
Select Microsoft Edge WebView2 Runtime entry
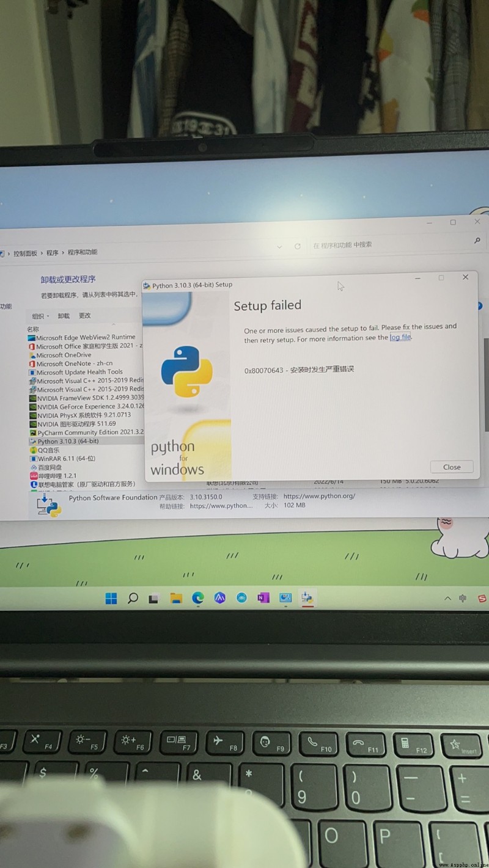(x=86, y=337)
